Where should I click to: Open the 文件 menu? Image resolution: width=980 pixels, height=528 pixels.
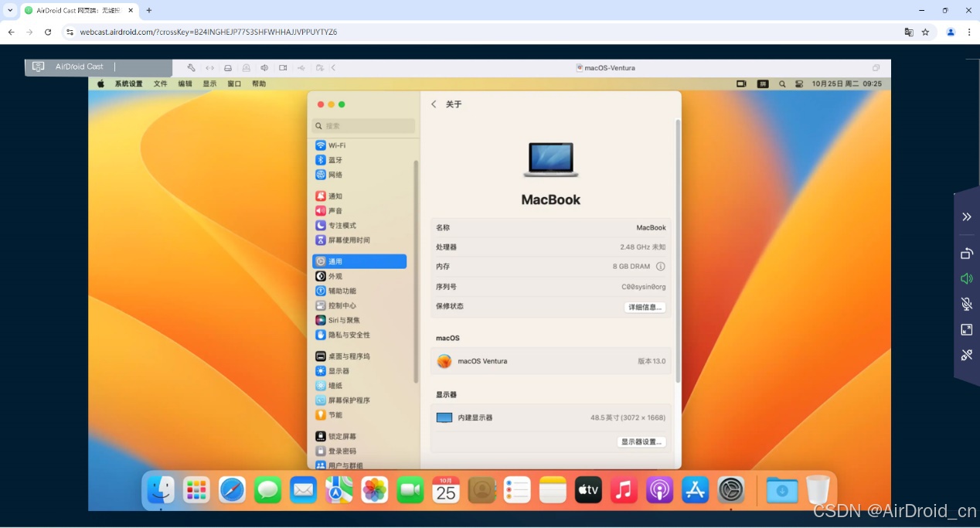tap(160, 83)
